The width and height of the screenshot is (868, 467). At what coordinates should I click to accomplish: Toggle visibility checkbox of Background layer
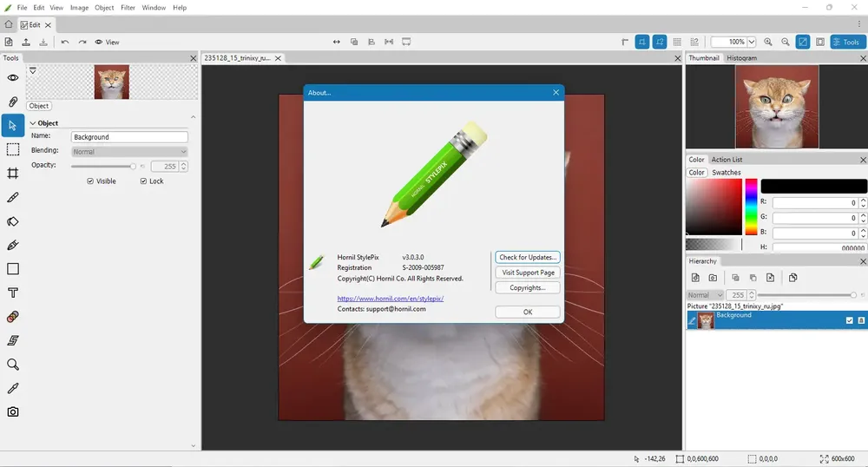click(x=849, y=320)
